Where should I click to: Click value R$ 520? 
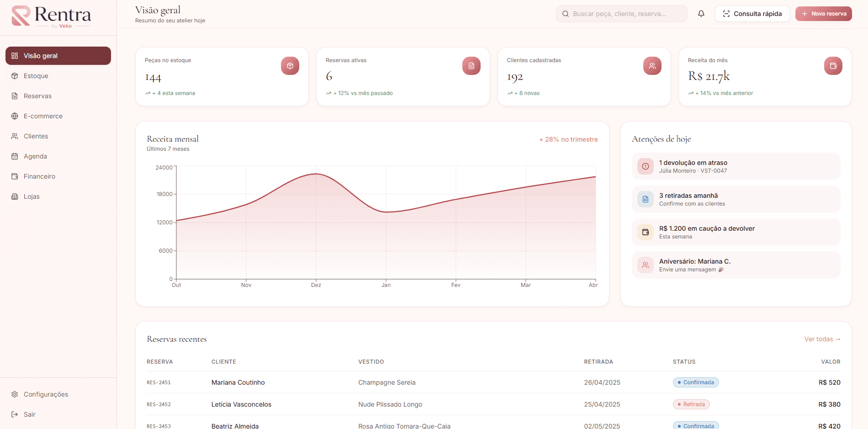(x=830, y=382)
